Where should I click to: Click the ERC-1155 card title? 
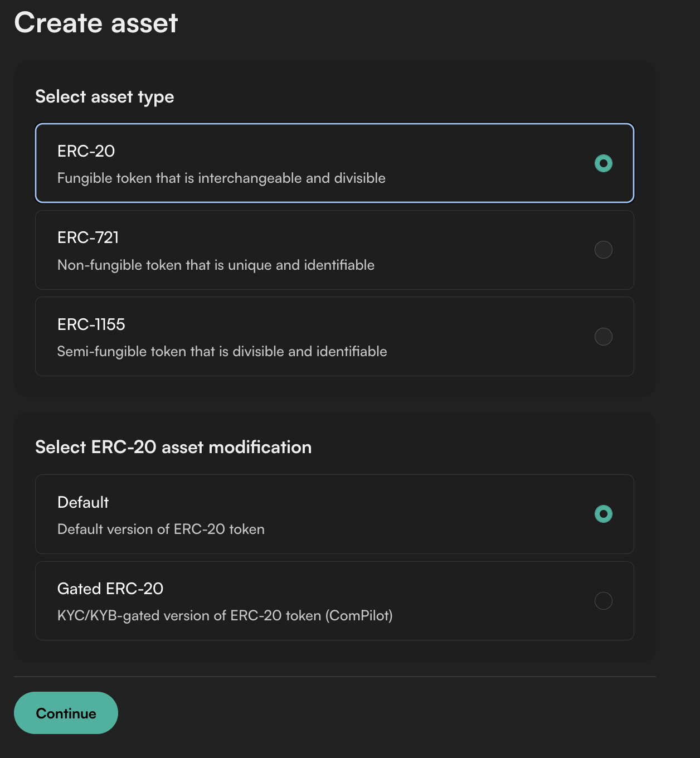(x=91, y=324)
